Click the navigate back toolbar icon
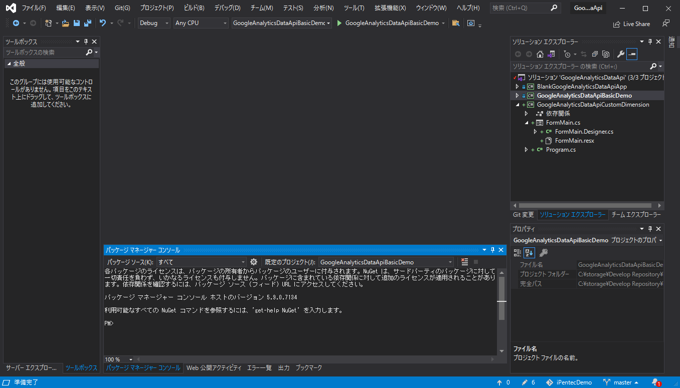The width and height of the screenshot is (680, 388). click(x=16, y=23)
